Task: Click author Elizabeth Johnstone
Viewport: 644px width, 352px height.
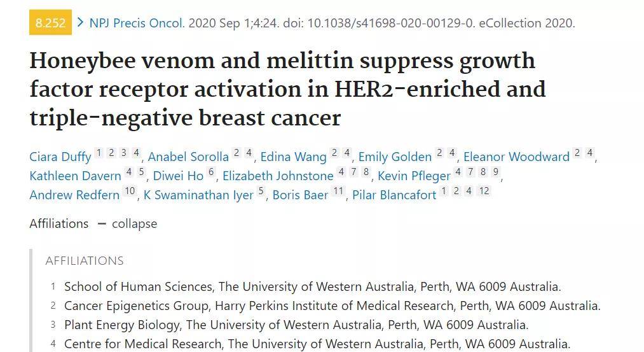Action: pyautogui.click(x=278, y=176)
